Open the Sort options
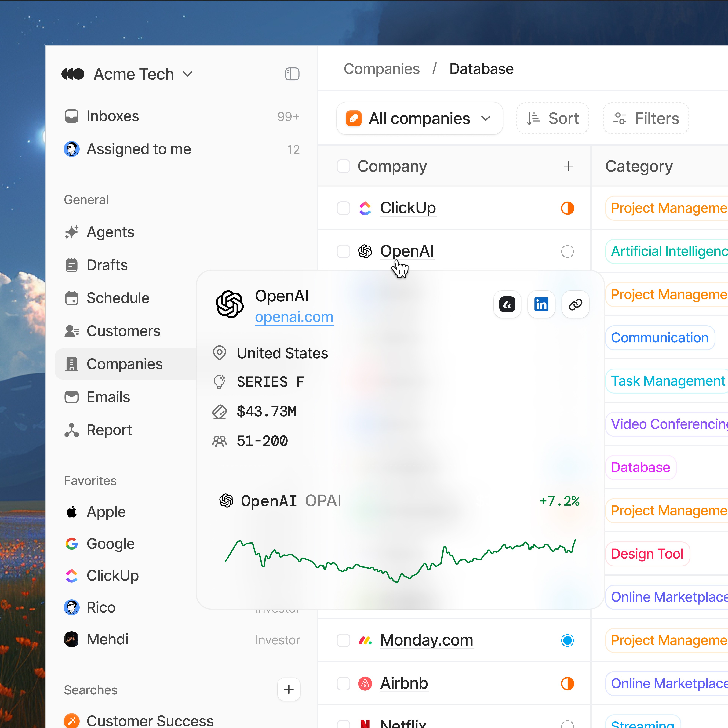 click(552, 118)
